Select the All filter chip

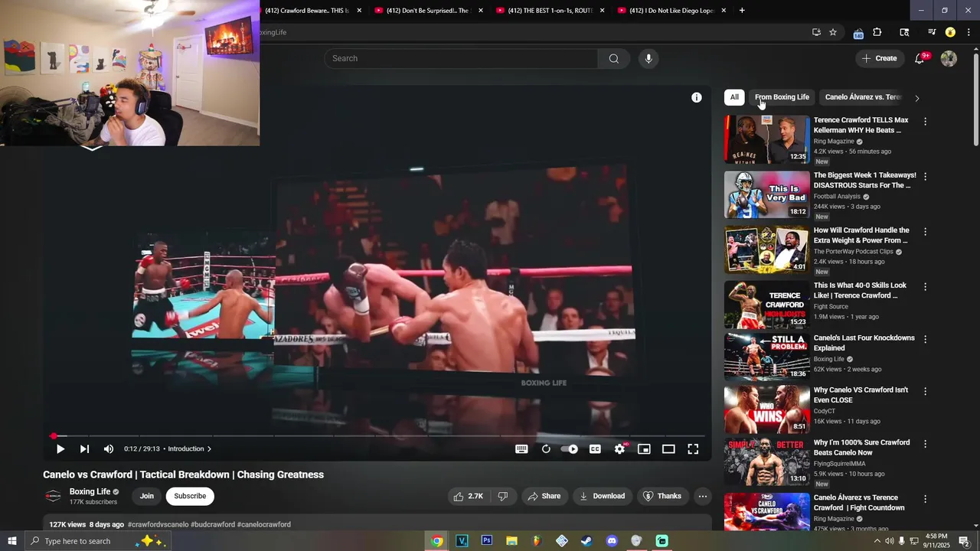pyautogui.click(x=734, y=97)
